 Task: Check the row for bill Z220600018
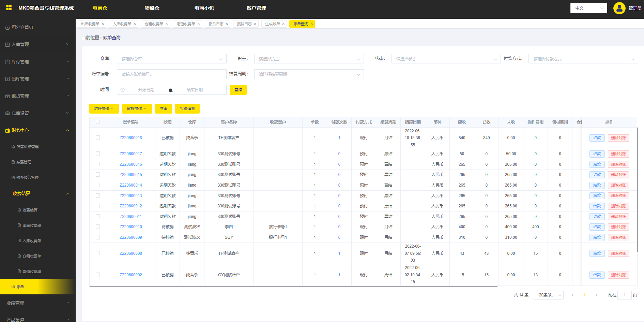[x=98, y=138]
